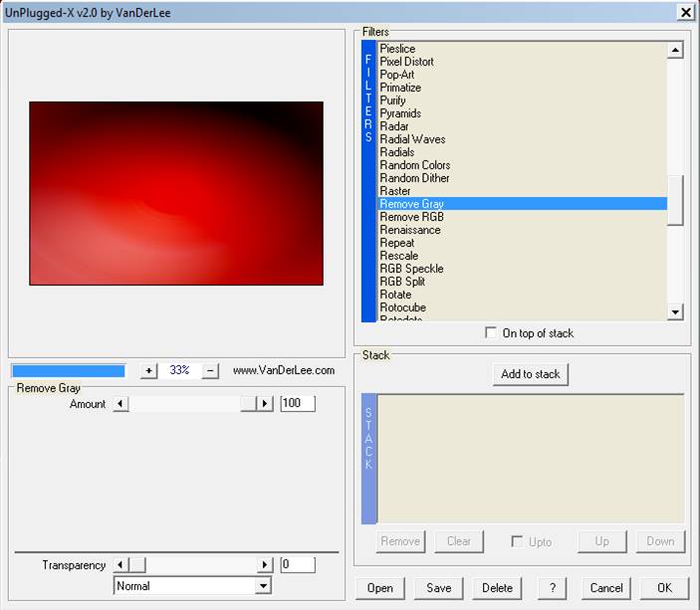The width and height of the screenshot is (700, 610).
Task: Open help with the question mark button
Action: tap(553, 588)
